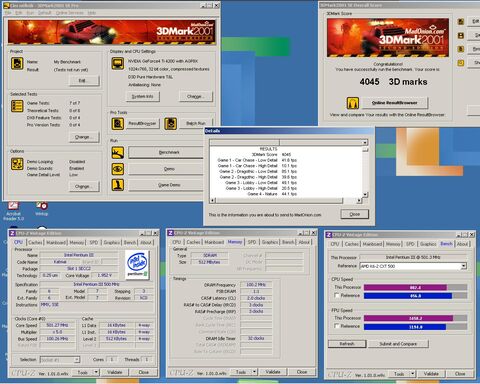Click the CPU Speed This Processor purple bar

pos(405,288)
